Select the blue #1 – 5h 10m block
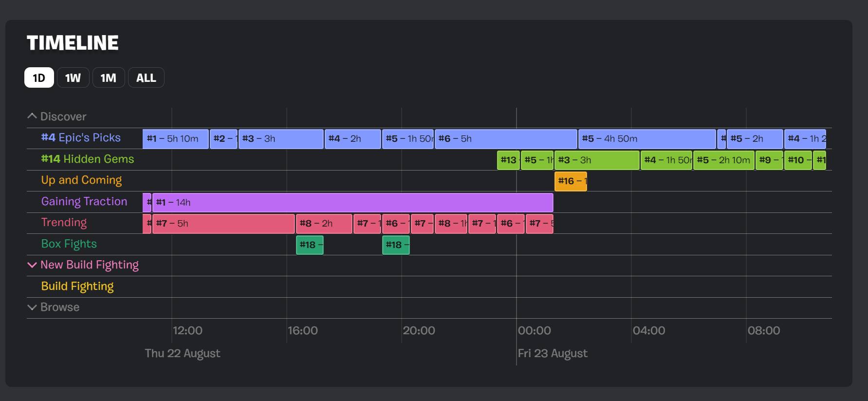The image size is (868, 401). click(176, 139)
